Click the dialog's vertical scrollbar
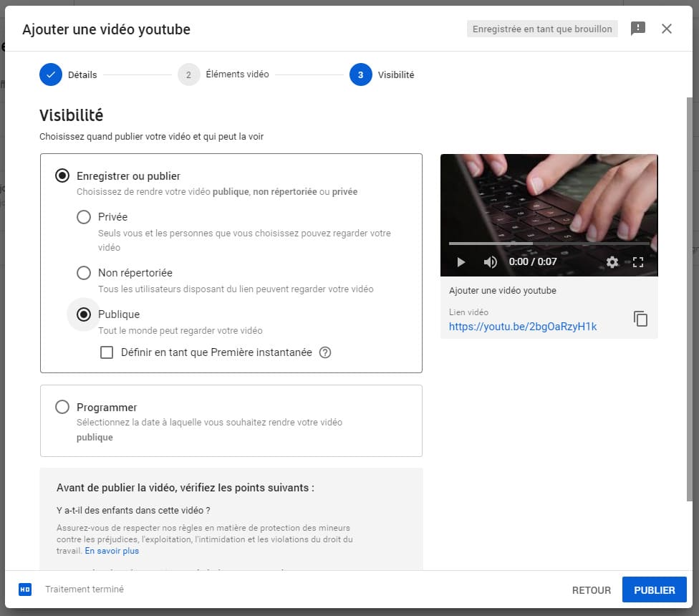Viewport: 699px width, 616px height. coord(690,299)
